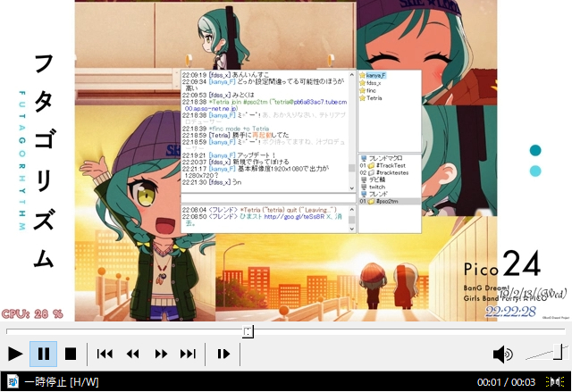Click the folder icon beside #pso2tm

coord(371,201)
